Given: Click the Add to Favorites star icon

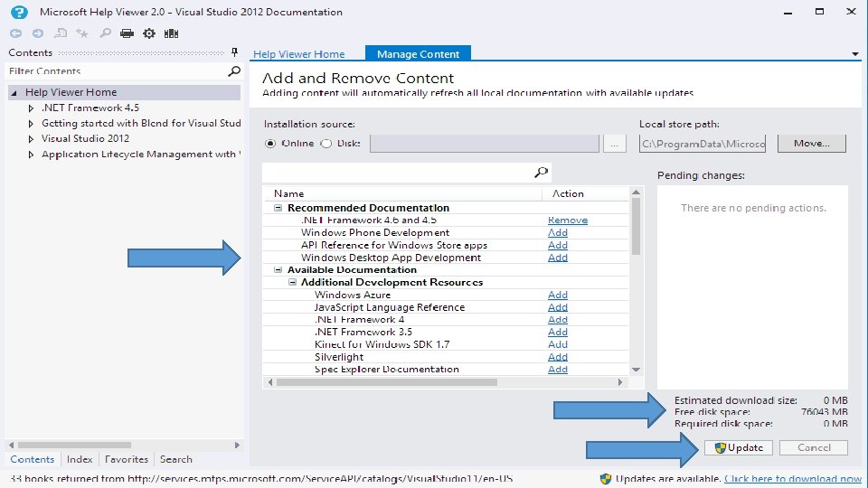Looking at the screenshot, I should (82, 33).
